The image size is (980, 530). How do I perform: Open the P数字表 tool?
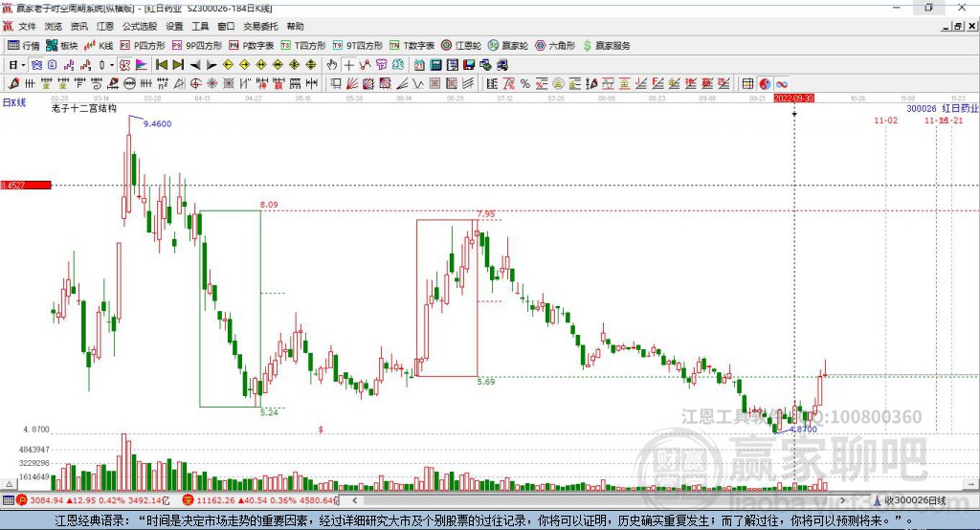[x=252, y=46]
